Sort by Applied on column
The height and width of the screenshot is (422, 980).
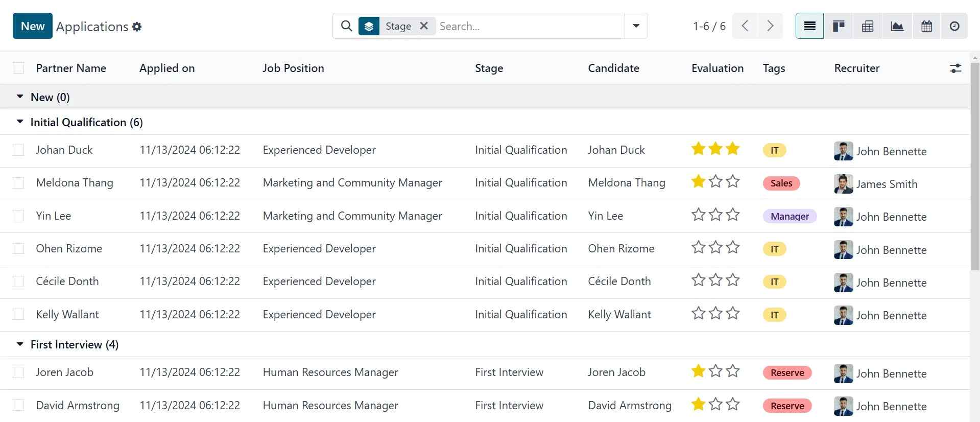167,68
